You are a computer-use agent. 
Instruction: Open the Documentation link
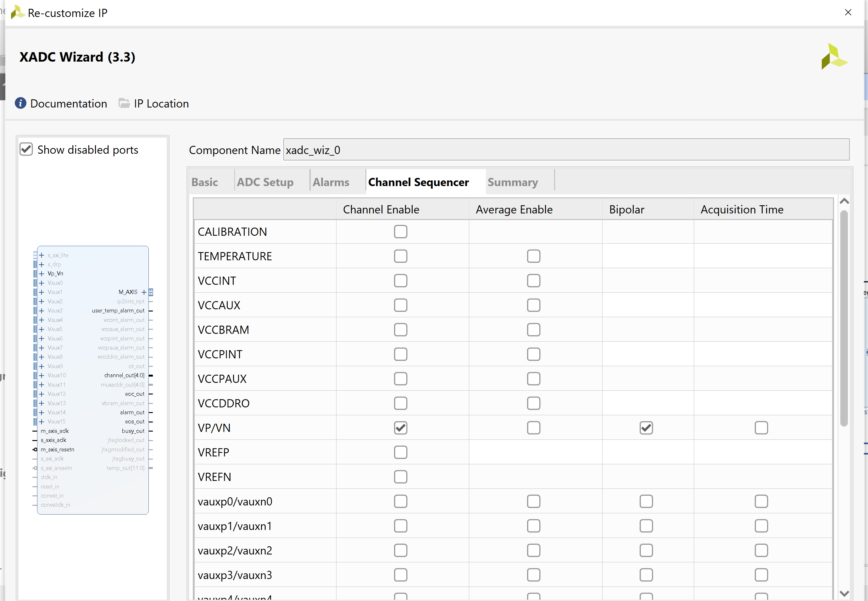tap(69, 103)
